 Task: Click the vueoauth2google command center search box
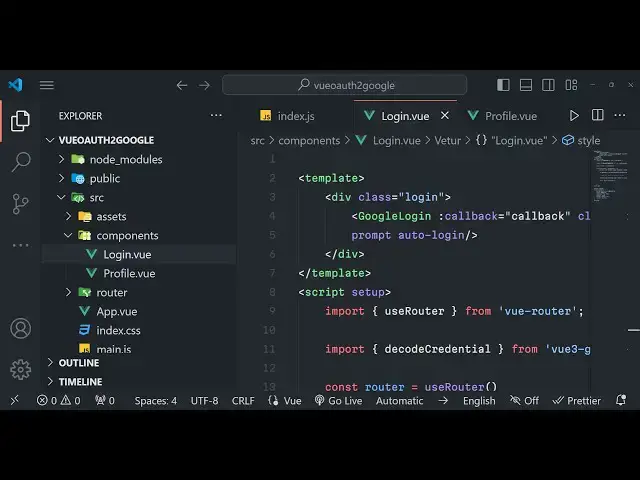coord(344,85)
